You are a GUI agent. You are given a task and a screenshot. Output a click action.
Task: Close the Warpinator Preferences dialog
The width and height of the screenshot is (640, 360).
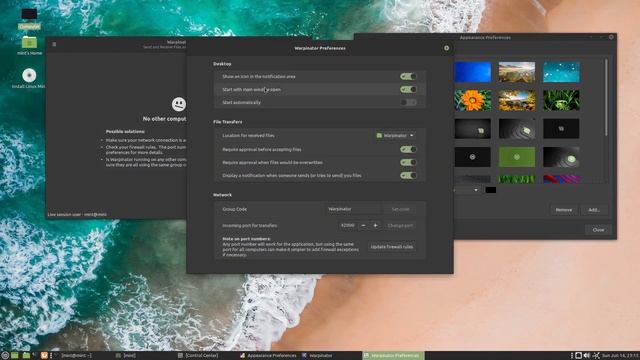pos(447,48)
